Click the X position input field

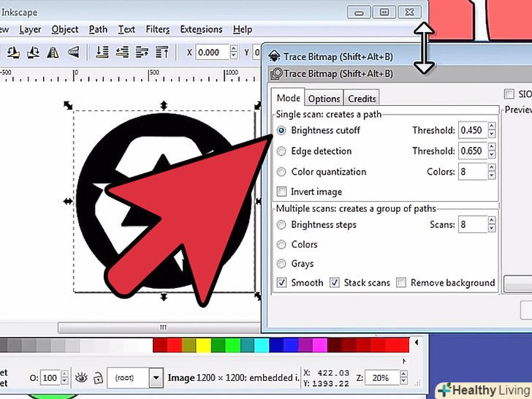click(213, 53)
